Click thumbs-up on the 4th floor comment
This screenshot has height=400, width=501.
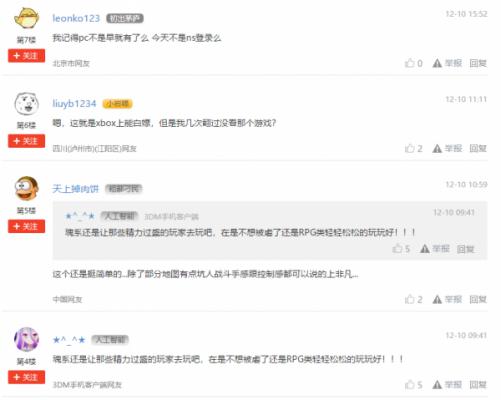pyautogui.click(x=409, y=384)
